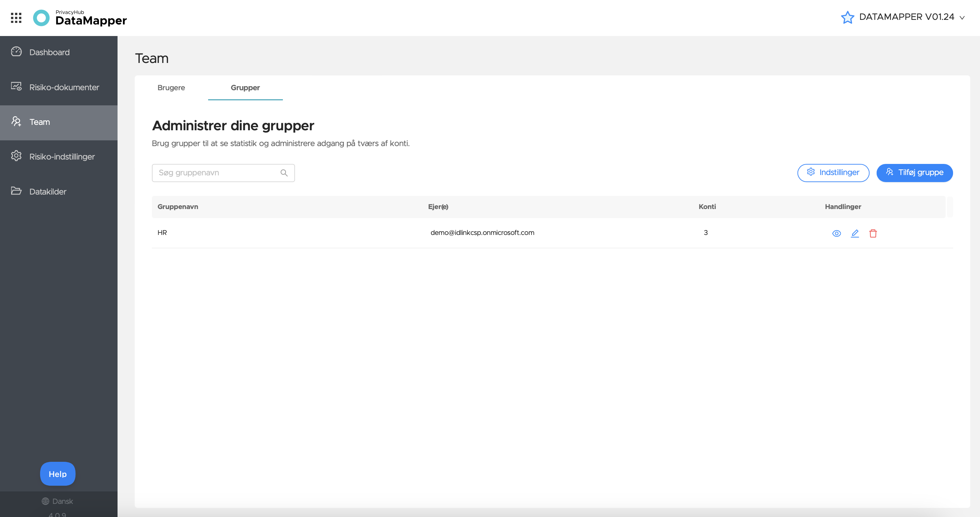Sort by Gruppenavn column header
980x517 pixels.
(178, 207)
